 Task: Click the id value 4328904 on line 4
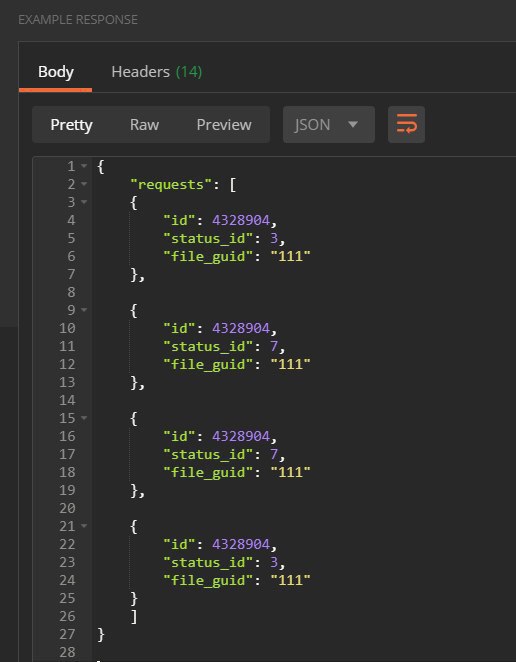pyautogui.click(x=241, y=220)
